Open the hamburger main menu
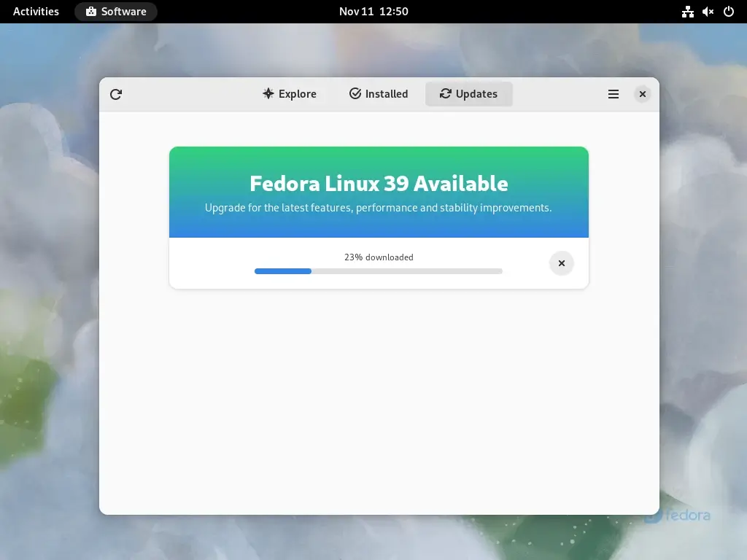 (613, 94)
